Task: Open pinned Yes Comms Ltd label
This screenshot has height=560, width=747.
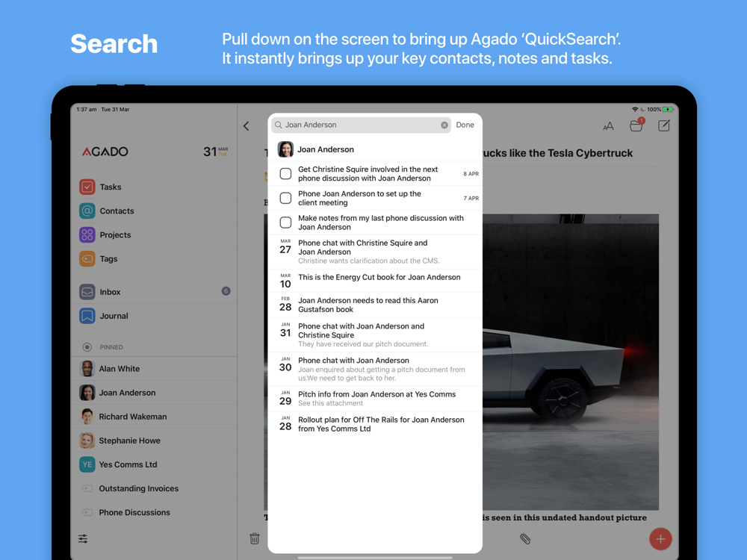Action: point(128,464)
